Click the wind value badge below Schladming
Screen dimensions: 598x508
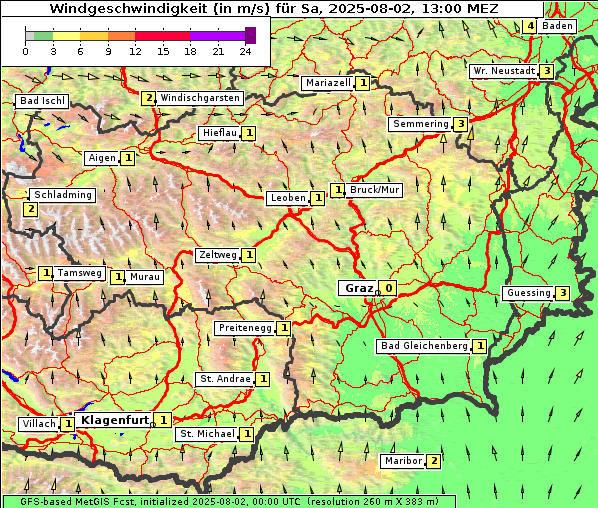(31, 209)
